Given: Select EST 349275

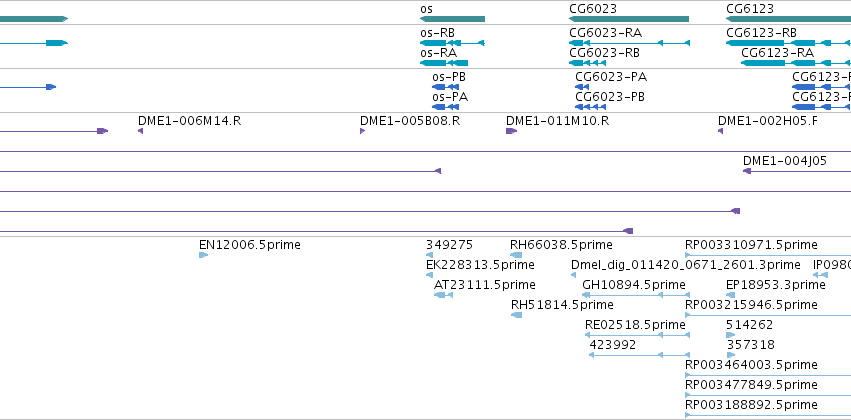Looking at the screenshot, I should tap(429, 255).
